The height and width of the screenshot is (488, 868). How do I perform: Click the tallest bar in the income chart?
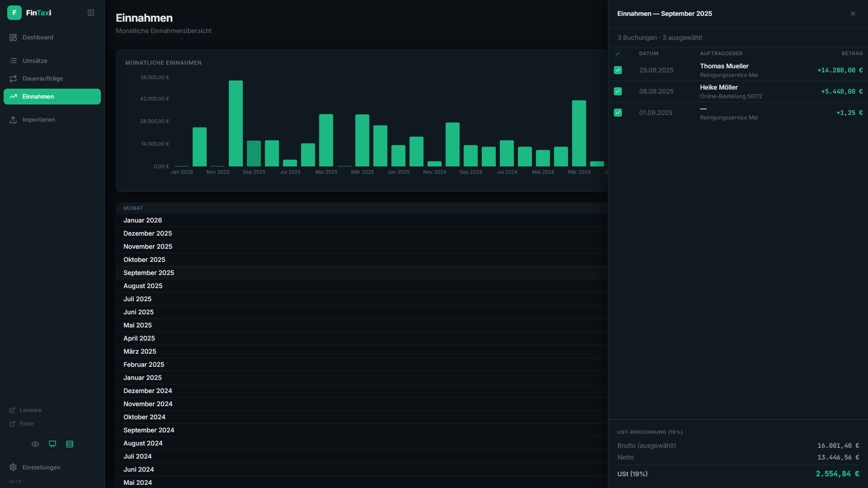tap(236, 123)
